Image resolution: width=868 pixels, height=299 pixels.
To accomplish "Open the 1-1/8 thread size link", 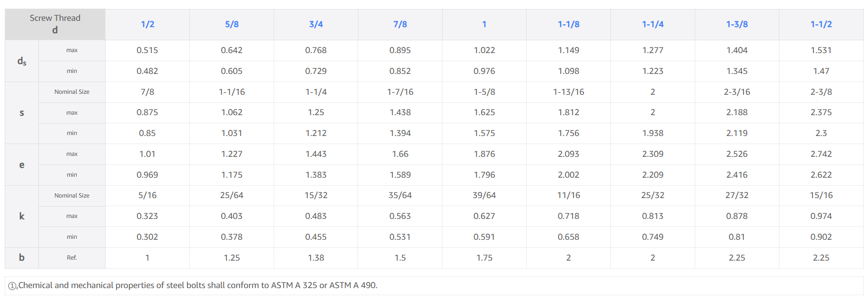I will 568,24.
